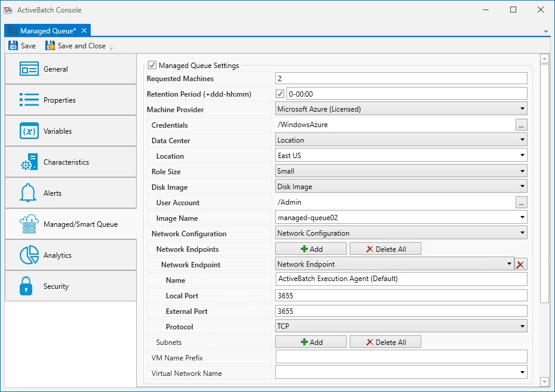
Task: Click the Save and Close icon
Action: 50,45
